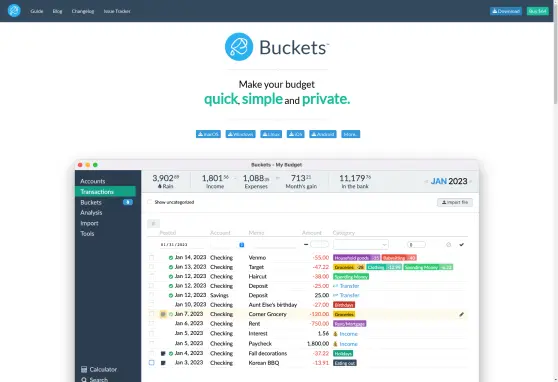Open the Changelog nav item
This screenshot has height=382, width=558.
(x=83, y=11)
